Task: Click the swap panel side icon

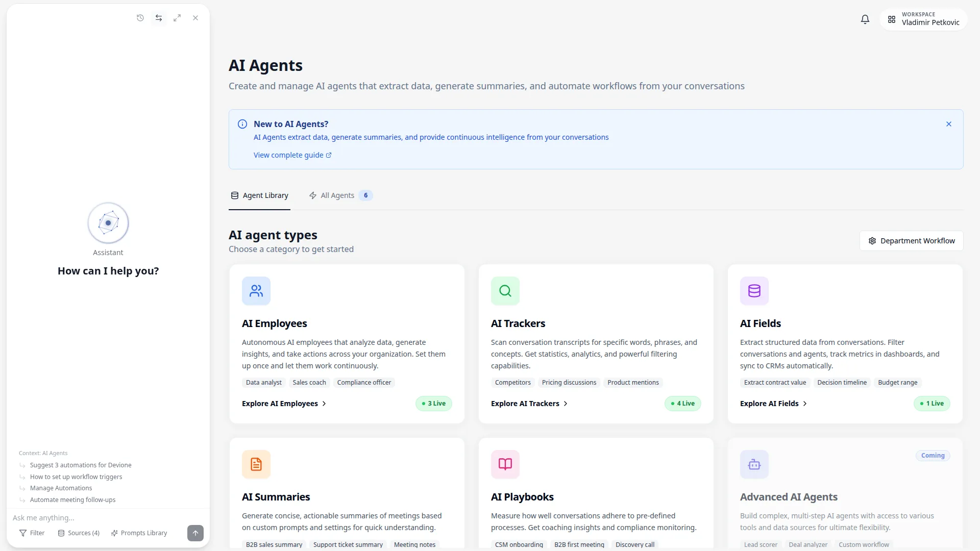Action: coord(159,18)
